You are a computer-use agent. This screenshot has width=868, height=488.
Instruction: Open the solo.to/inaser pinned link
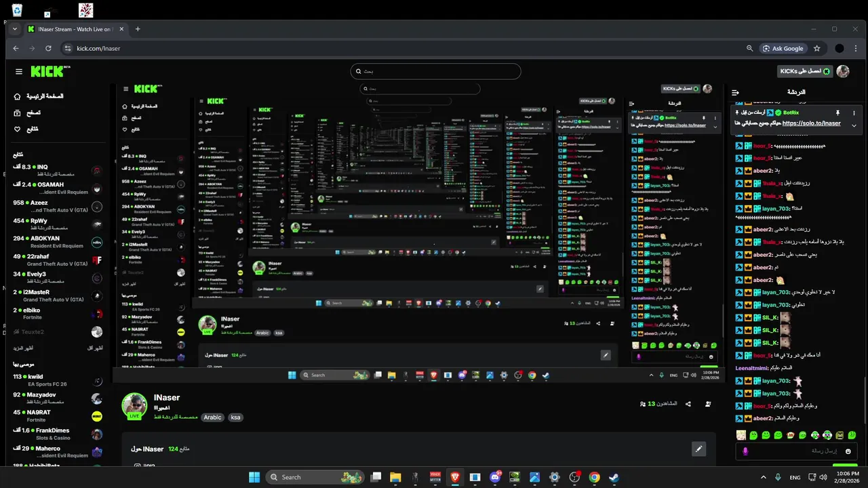[x=811, y=123]
